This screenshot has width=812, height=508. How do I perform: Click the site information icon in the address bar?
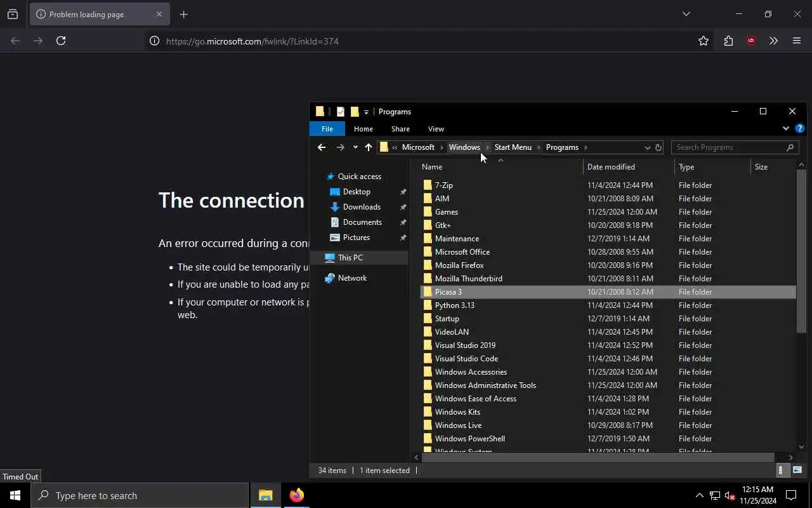coord(154,41)
